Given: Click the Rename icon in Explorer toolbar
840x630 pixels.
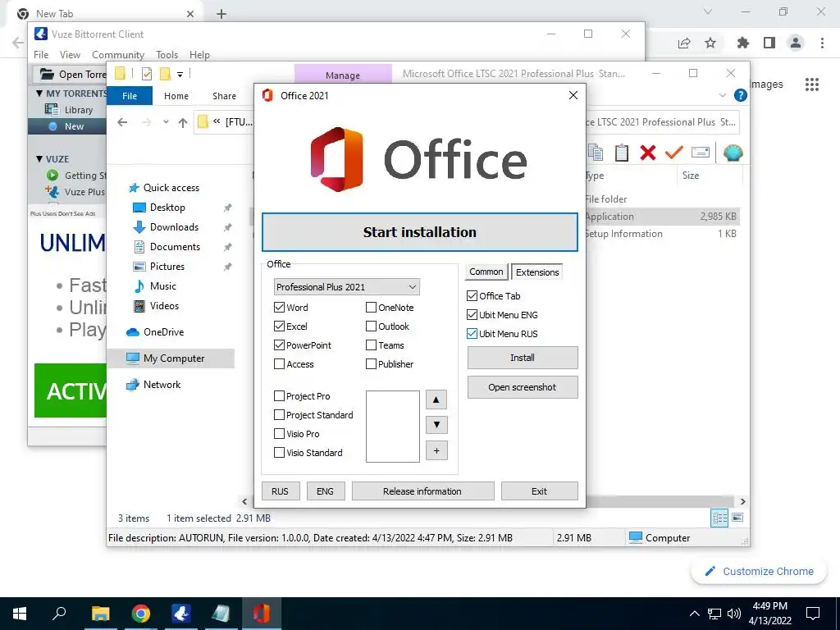Looking at the screenshot, I should tap(701, 153).
